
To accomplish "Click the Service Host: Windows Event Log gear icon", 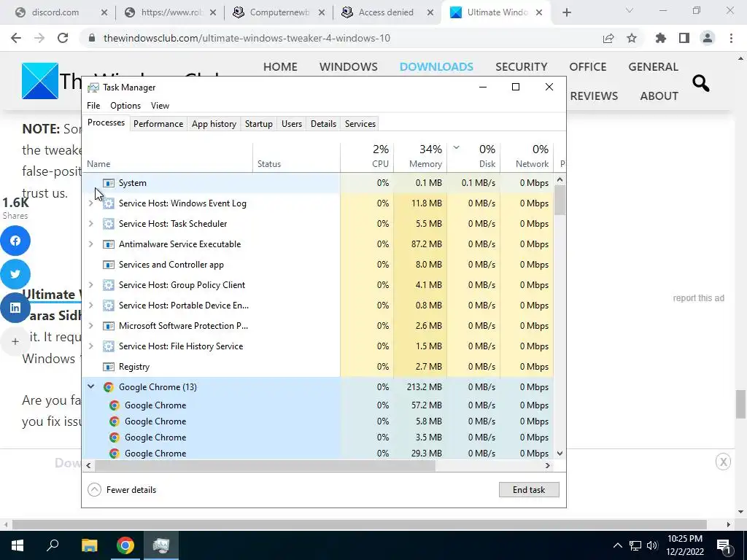I will click(109, 203).
